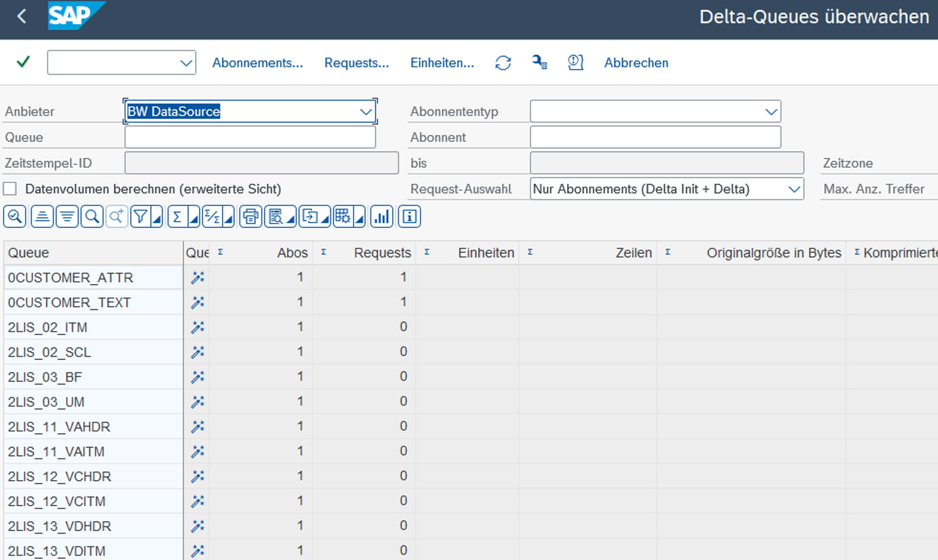Expand the Export options arrow
This screenshot has width=938, height=560.
(325, 219)
